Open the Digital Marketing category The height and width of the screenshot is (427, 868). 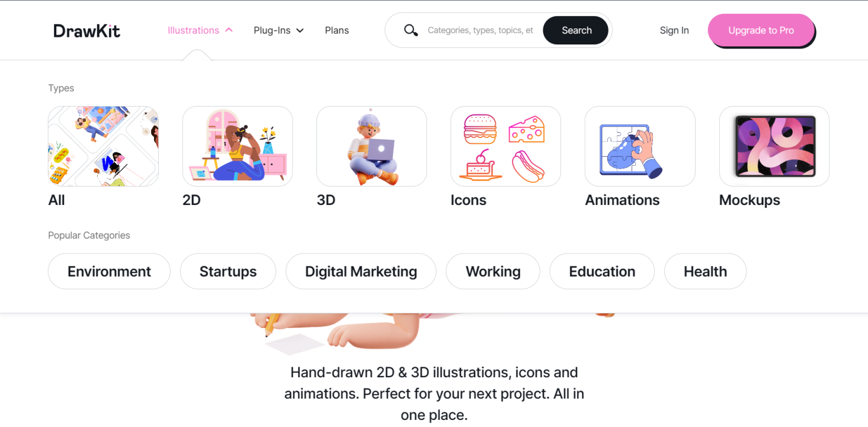click(x=361, y=271)
